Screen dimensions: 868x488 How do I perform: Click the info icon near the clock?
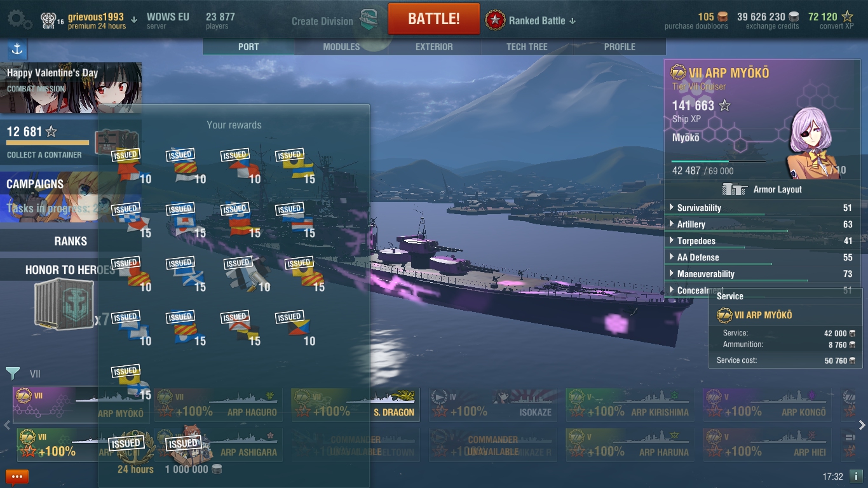click(x=856, y=476)
